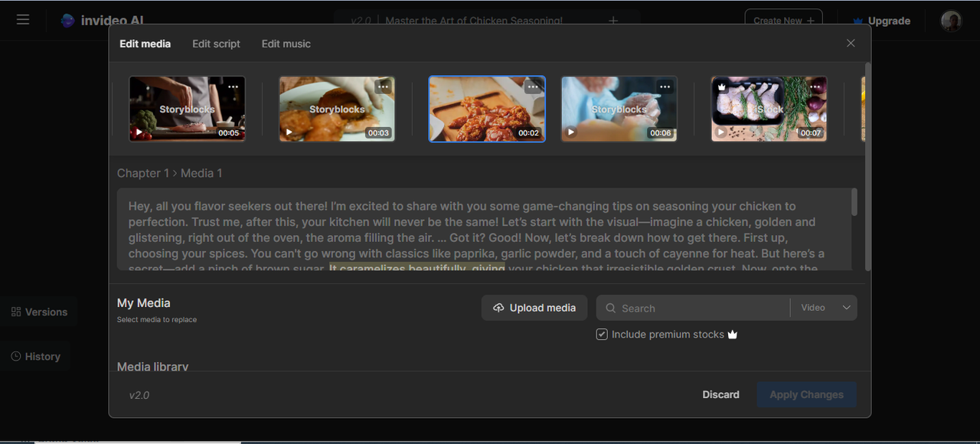Screen dimensions: 980x444
Task: Open History panel in left sidebar
Action: 35,356
